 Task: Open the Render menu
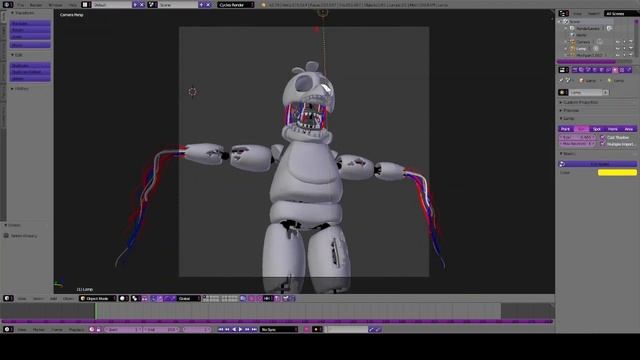(36, 5)
